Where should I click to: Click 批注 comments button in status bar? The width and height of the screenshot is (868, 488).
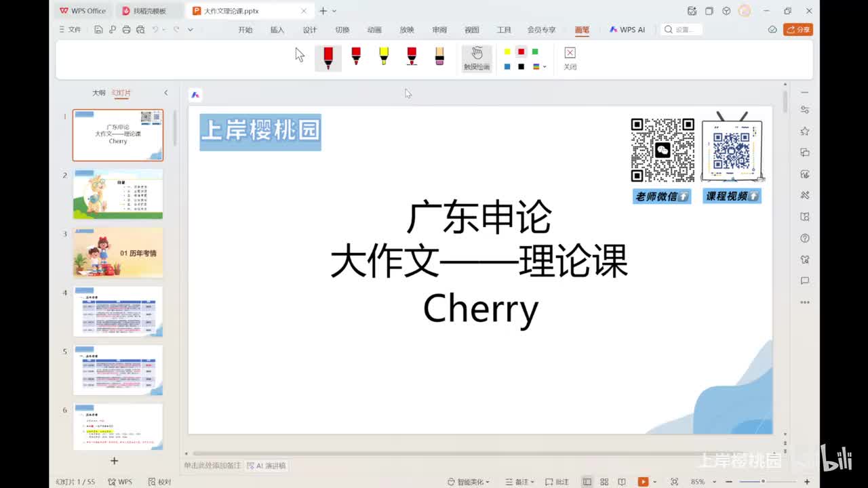[557, 482]
